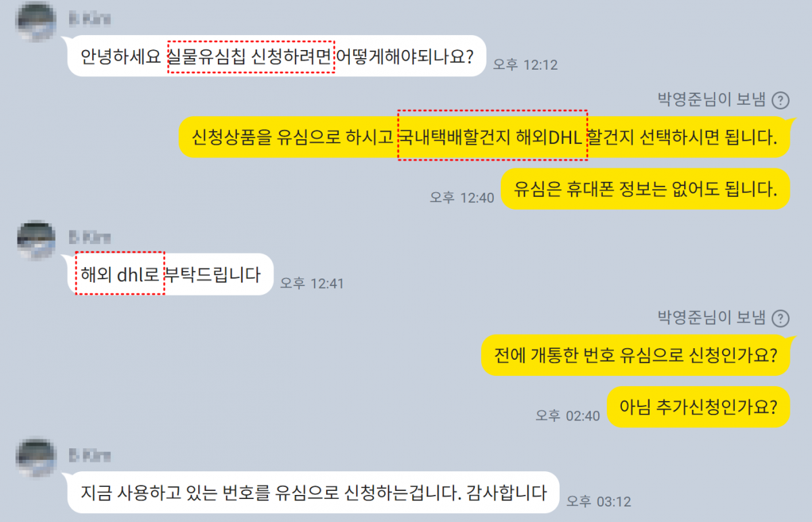
Task: Click second 박영준님이 보냄 label
Action: click(x=712, y=318)
